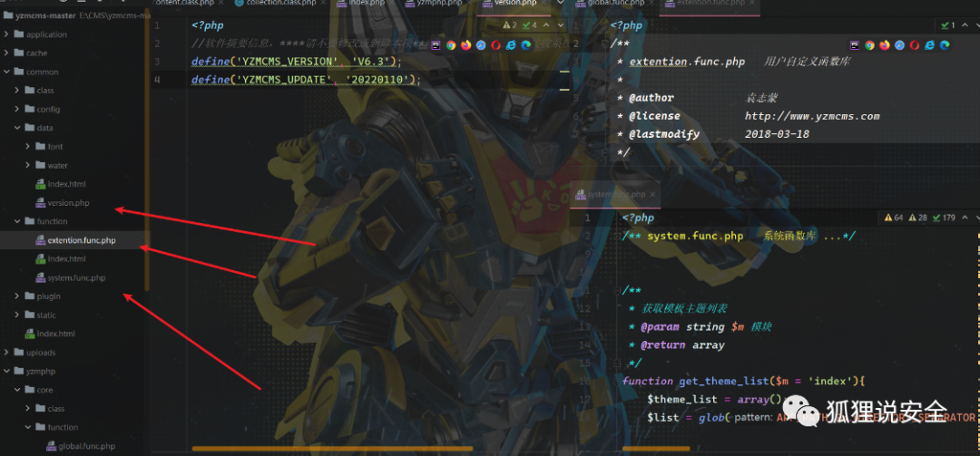980x456 pixels.
Task: Collapse the common folder
Action: click(x=6, y=72)
